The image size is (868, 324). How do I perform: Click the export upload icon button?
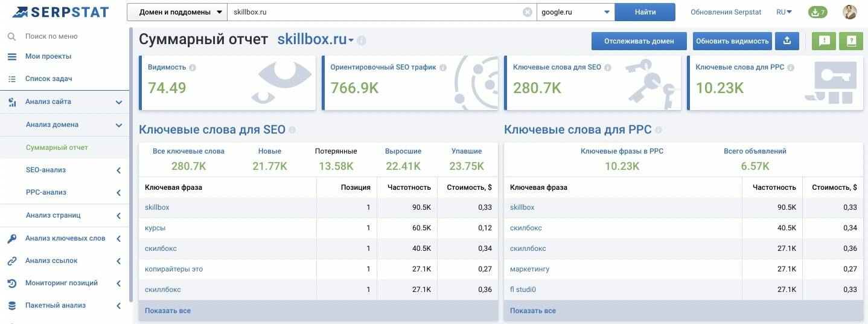click(787, 41)
